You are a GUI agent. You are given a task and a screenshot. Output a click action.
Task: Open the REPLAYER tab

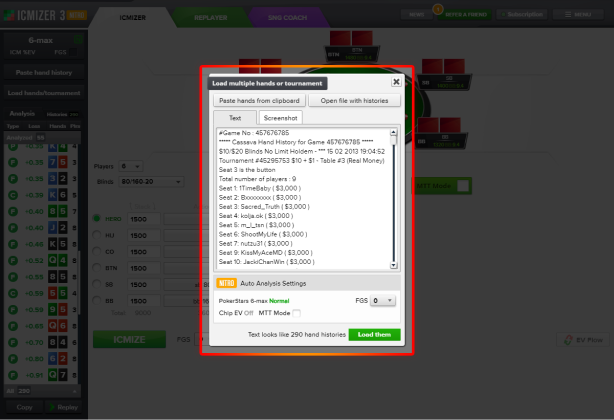(211, 18)
